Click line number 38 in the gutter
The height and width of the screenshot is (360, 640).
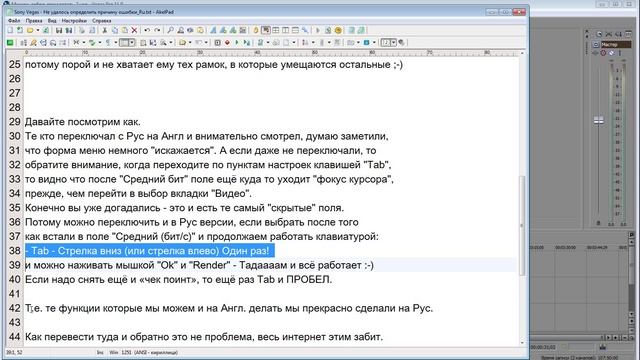15,251
